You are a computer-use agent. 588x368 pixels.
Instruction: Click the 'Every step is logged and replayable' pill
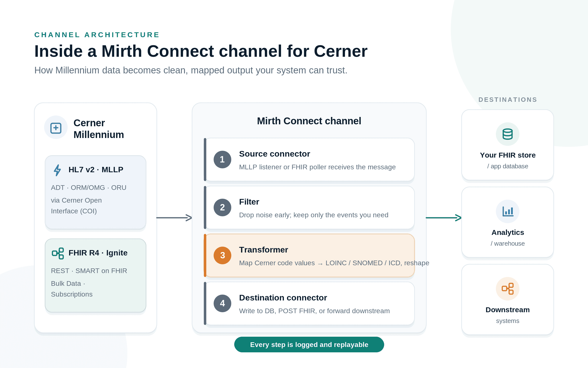(x=309, y=345)
